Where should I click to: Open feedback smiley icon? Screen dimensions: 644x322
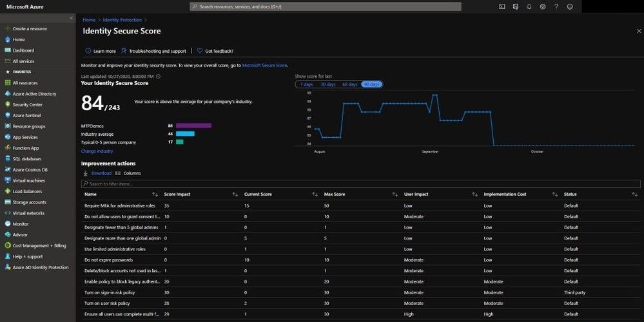[570, 6]
